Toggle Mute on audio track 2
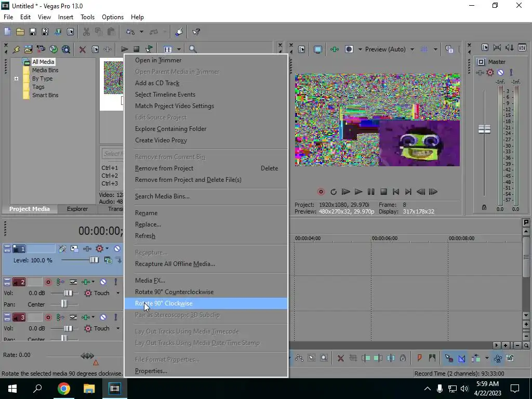 [x=103, y=282]
